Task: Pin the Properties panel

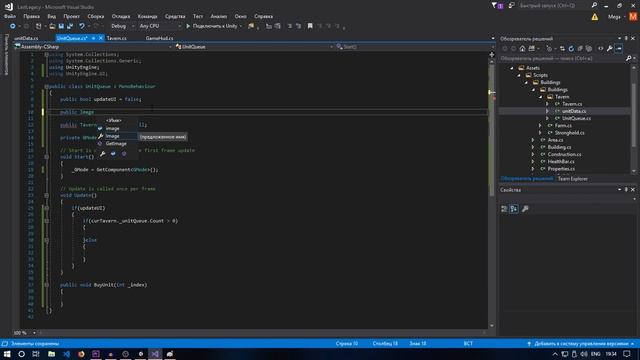Action: 626,190
